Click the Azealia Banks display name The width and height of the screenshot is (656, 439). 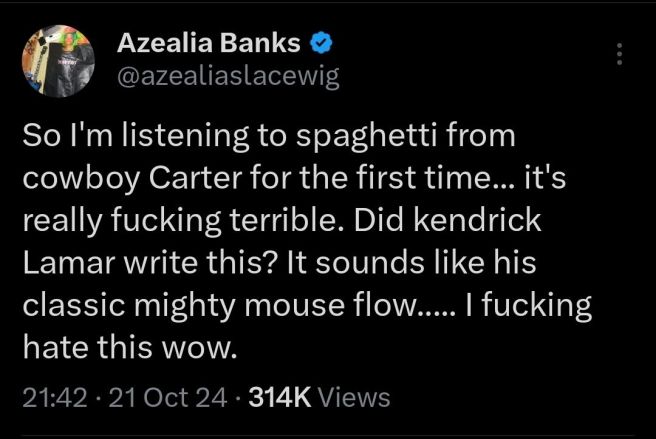click(x=208, y=43)
